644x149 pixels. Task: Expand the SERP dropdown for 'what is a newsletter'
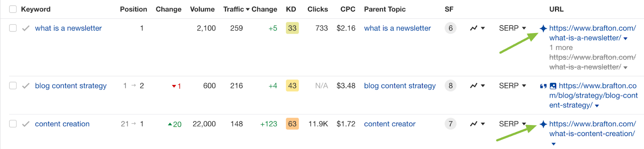(x=512, y=28)
